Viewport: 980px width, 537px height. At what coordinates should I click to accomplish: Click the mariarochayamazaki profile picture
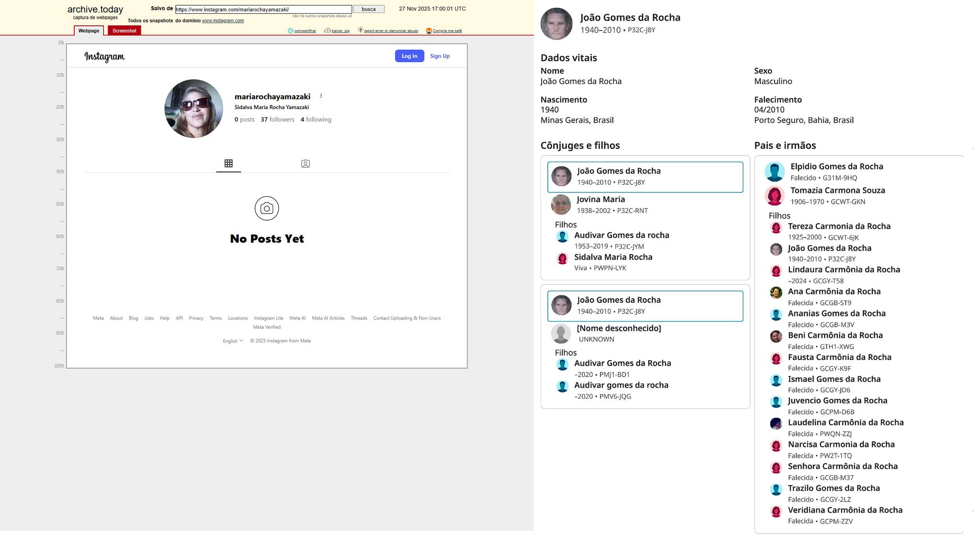coord(194,109)
